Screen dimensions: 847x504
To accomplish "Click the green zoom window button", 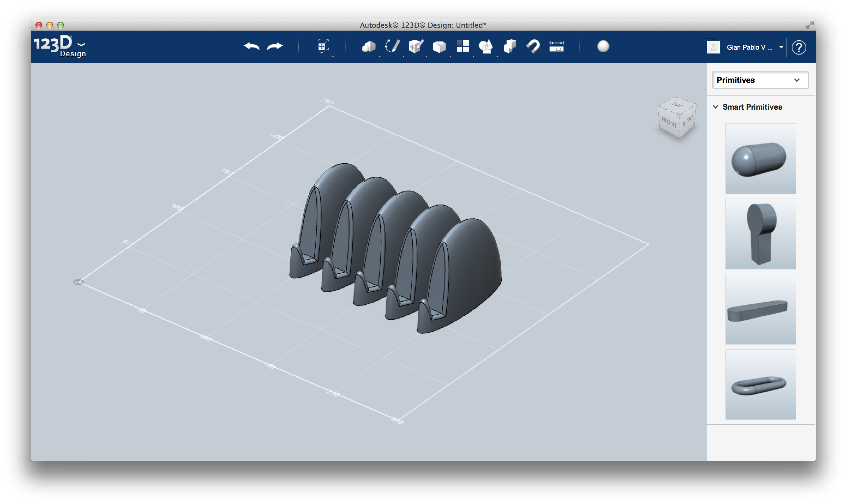I will (61, 25).
